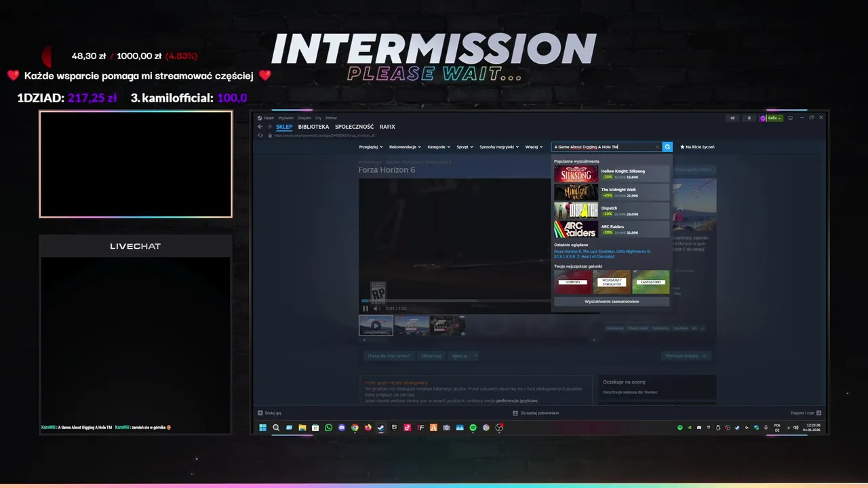
Task: Open Windows taskbar search
Action: point(276,428)
